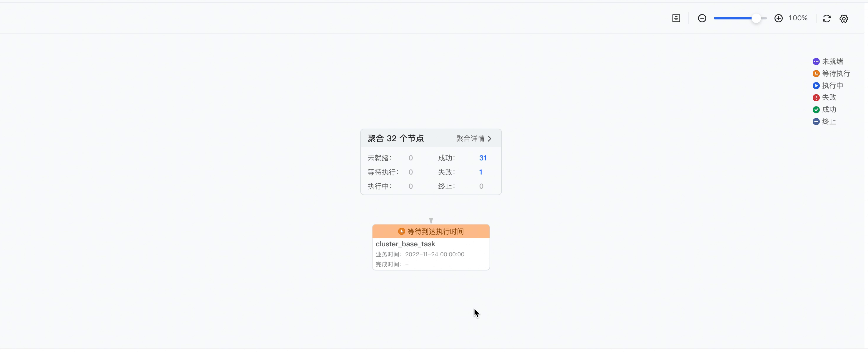The image size is (868, 352).
Task: Open the 聚合详情 link
Action: tap(470, 139)
